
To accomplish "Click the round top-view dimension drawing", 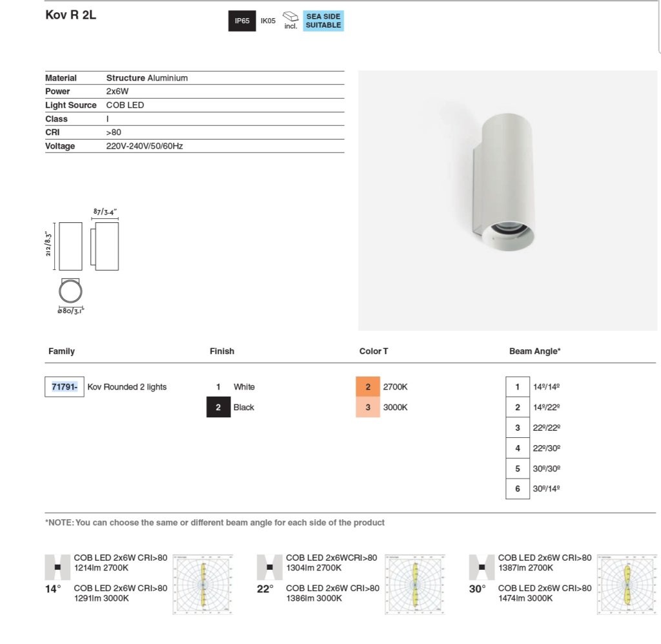I will point(70,291).
